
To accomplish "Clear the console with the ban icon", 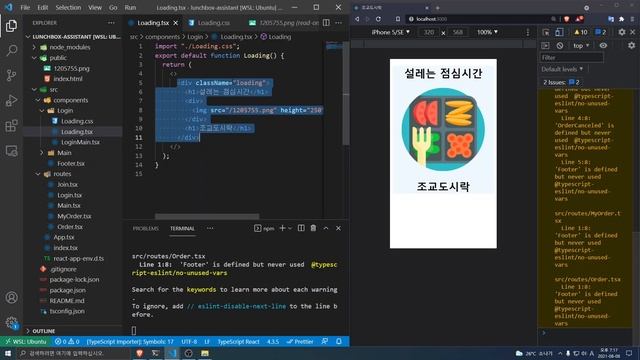I will 560,46.
